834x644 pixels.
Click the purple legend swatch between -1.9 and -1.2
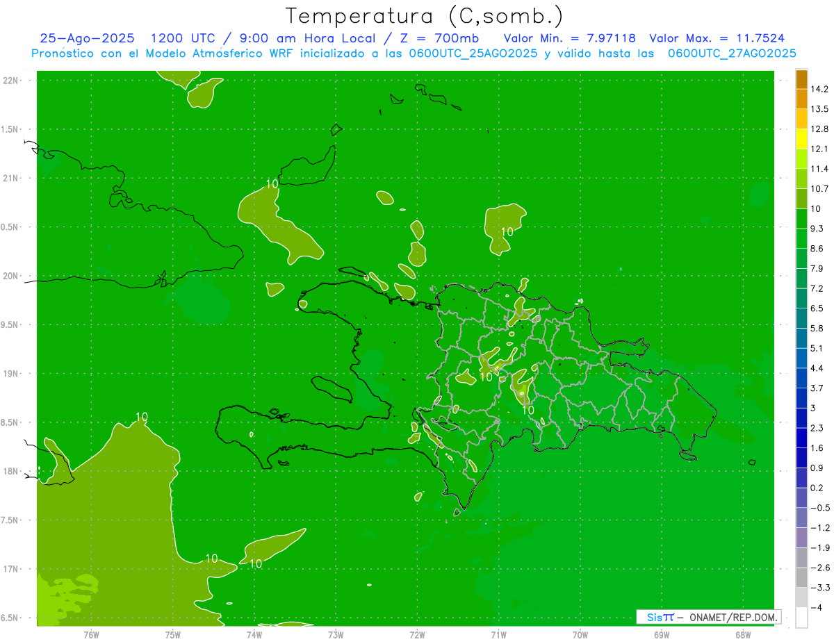click(801, 537)
